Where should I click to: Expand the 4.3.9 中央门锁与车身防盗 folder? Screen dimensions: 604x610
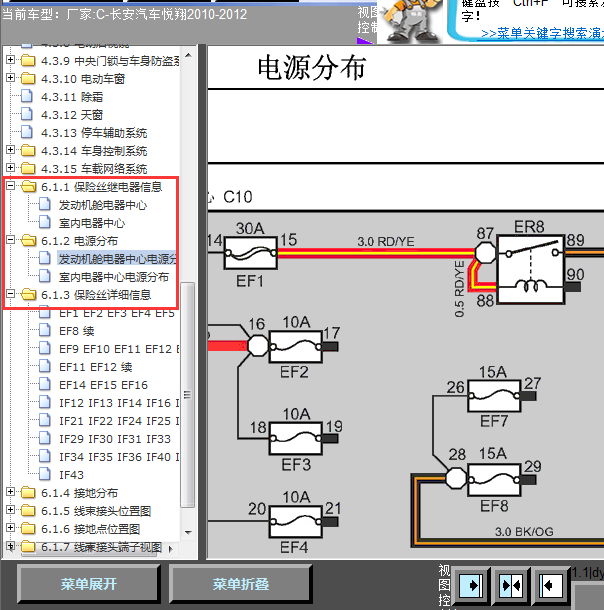tap(11, 60)
